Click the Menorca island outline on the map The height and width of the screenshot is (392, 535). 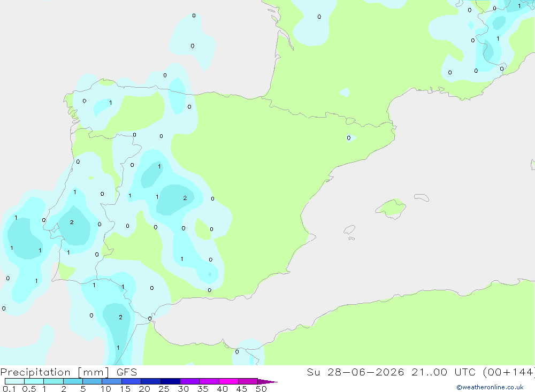(x=422, y=197)
